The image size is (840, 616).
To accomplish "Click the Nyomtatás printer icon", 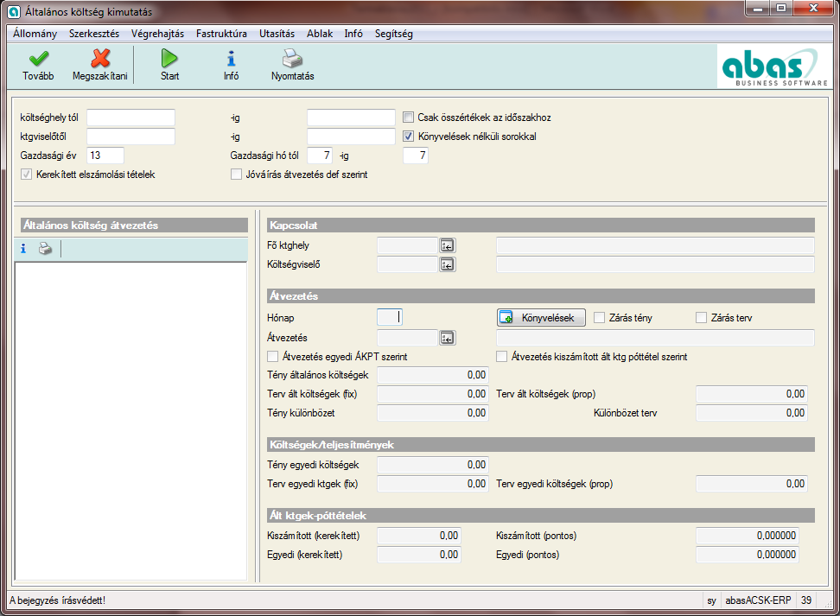I will pos(292,59).
